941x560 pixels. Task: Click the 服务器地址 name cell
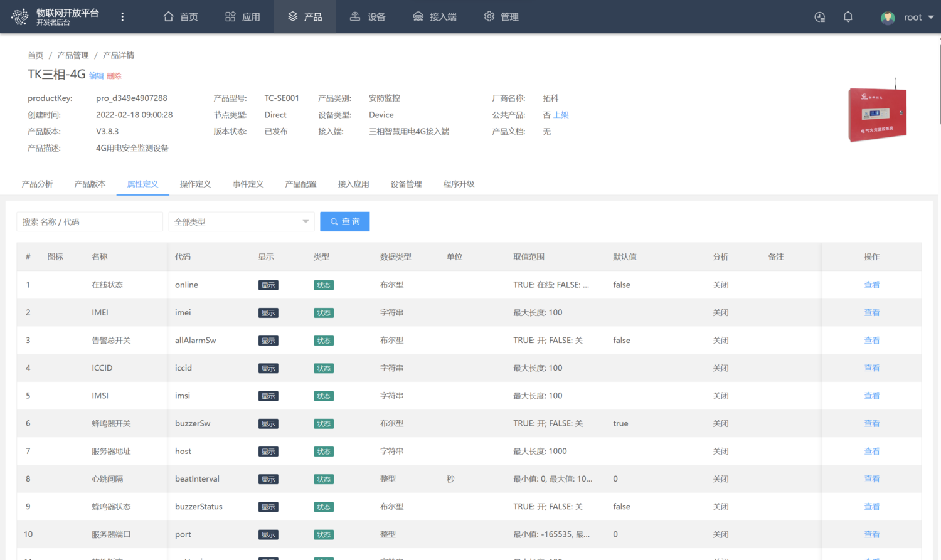[x=111, y=451]
